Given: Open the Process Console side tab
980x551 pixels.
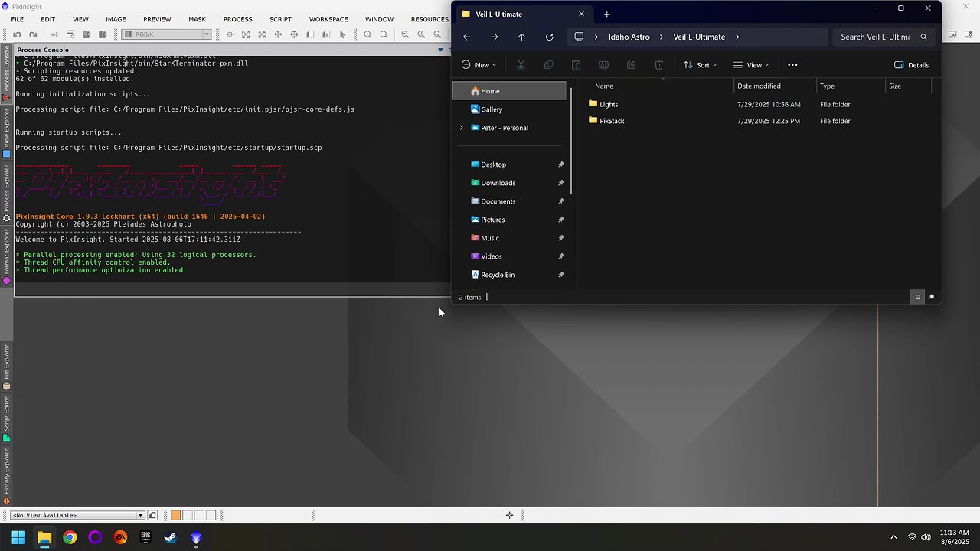Looking at the screenshot, I should coord(7,73).
